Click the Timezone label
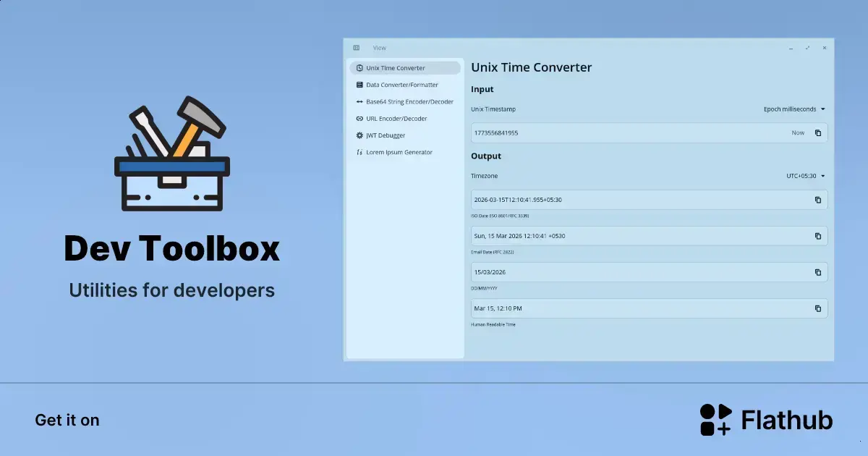 (x=485, y=176)
